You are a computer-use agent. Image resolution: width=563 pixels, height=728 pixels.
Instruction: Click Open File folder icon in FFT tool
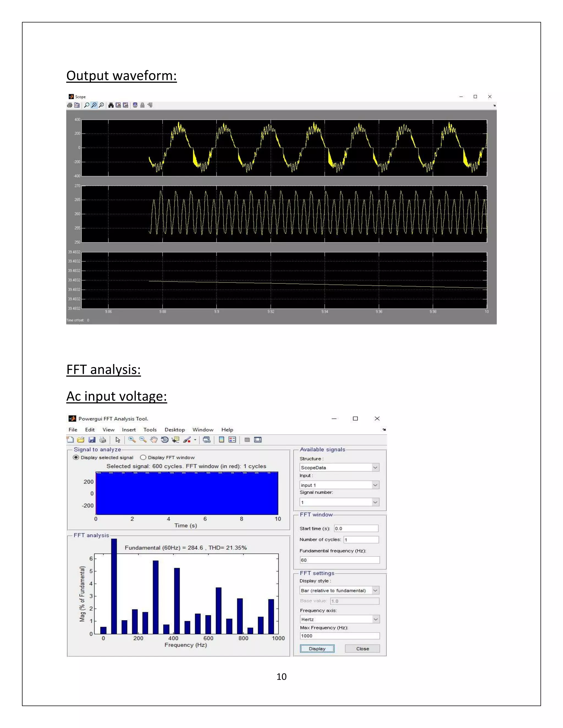[x=81, y=440]
